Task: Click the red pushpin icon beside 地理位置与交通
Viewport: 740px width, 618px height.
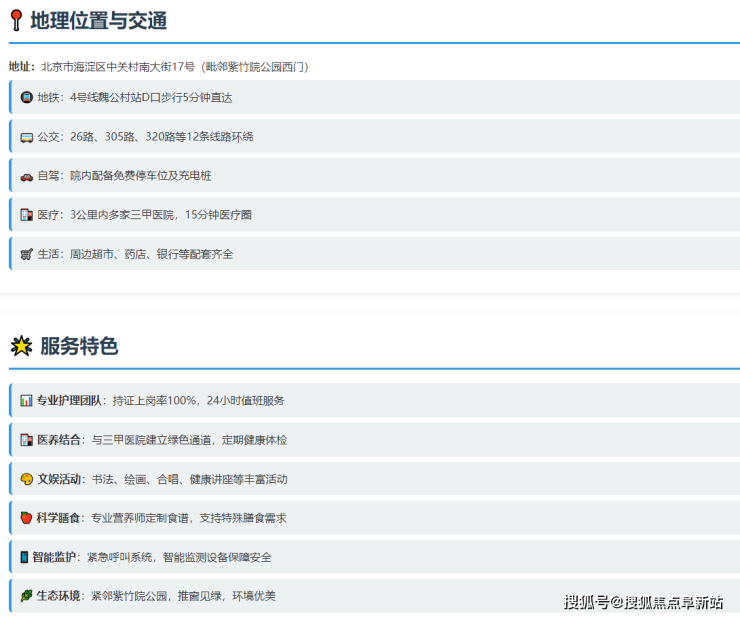Action: (17, 20)
